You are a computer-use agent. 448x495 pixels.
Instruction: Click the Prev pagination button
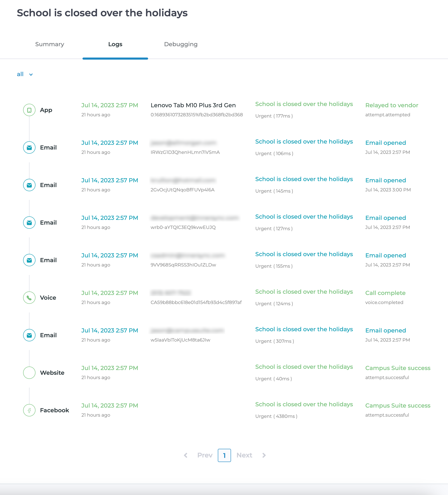(205, 455)
